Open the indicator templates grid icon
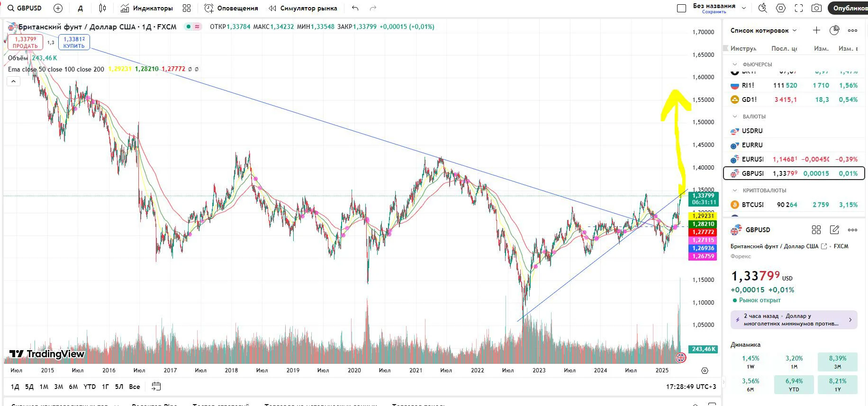The image size is (868, 406). [187, 8]
